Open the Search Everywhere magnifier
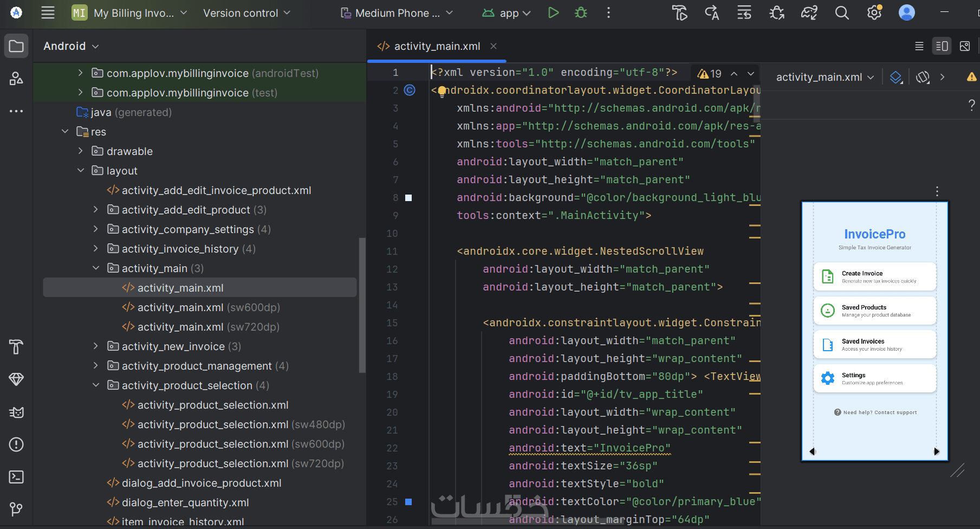980x529 pixels. (842, 13)
